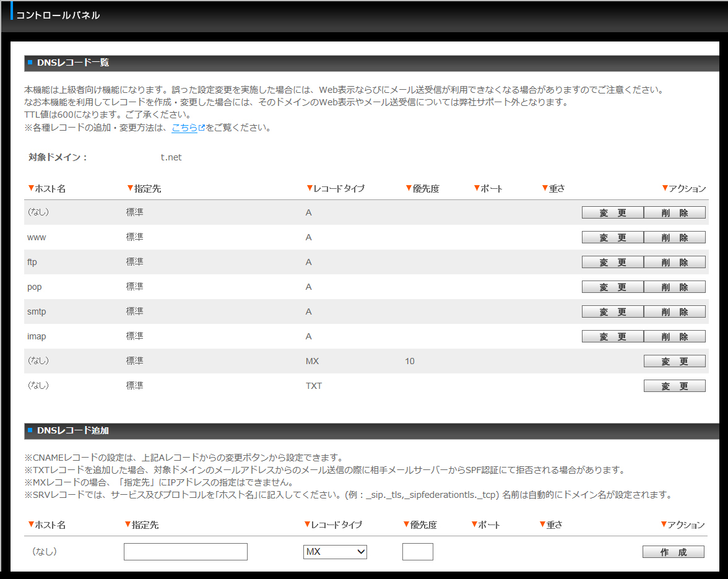Click 削除 button for the www record
The width and height of the screenshot is (728, 579).
(x=674, y=238)
